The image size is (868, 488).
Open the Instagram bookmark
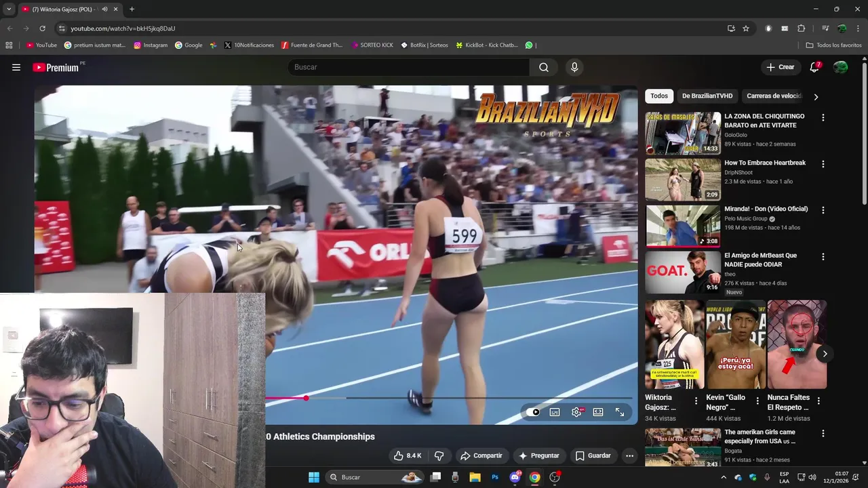pos(151,45)
